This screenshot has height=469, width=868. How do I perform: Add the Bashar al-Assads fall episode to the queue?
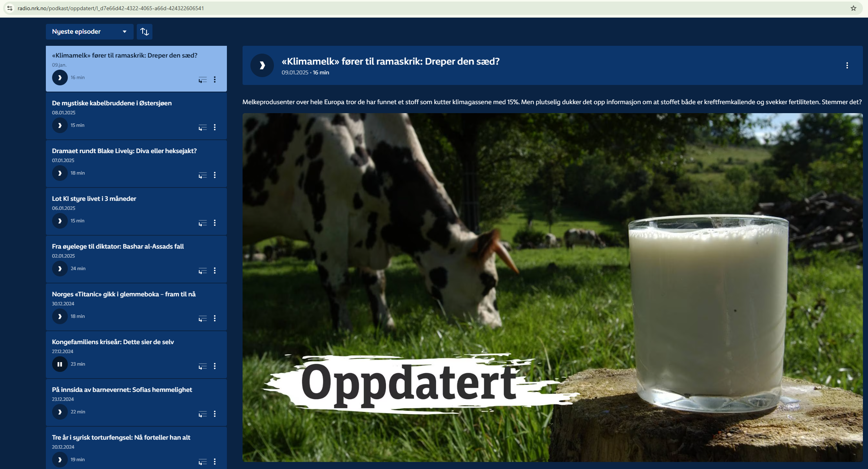202,271
